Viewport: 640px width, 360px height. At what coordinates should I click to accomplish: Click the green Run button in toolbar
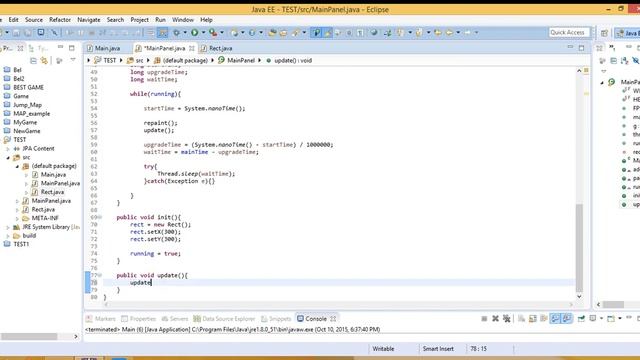click(x=195, y=32)
